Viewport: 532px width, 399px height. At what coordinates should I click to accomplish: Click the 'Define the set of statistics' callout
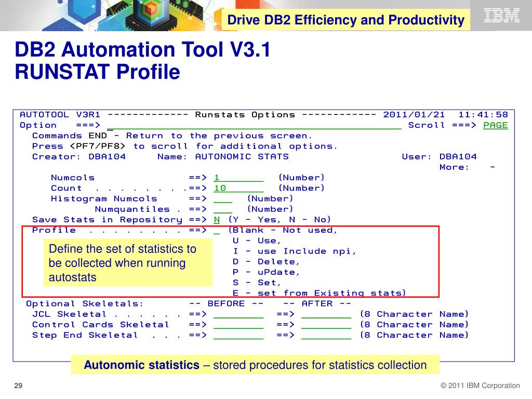128,263
